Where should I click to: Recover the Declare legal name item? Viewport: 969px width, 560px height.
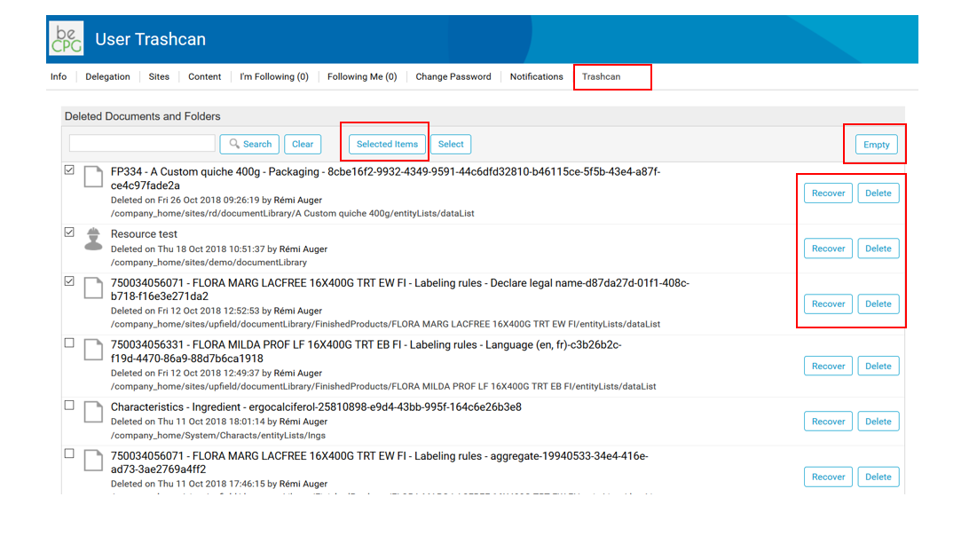coord(828,304)
